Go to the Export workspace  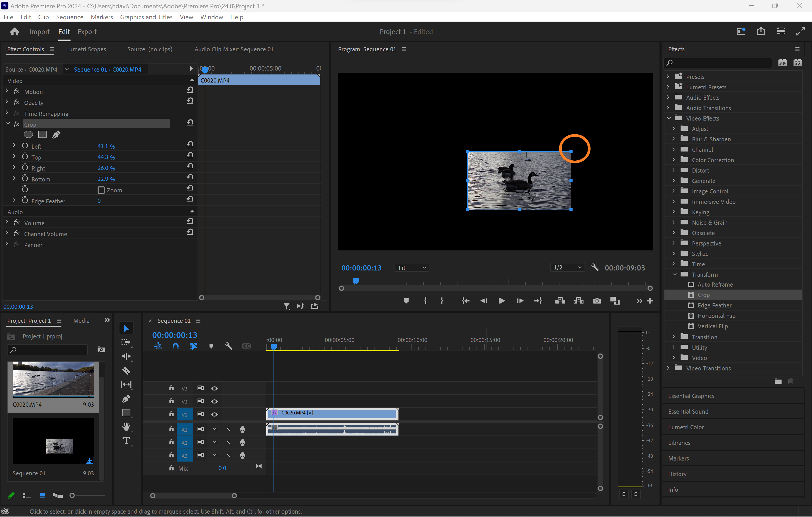click(87, 31)
